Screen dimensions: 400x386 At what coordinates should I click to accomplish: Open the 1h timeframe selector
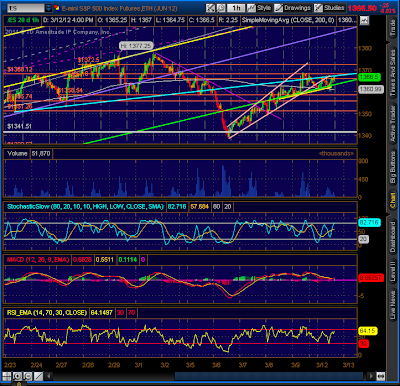tap(236, 8)
